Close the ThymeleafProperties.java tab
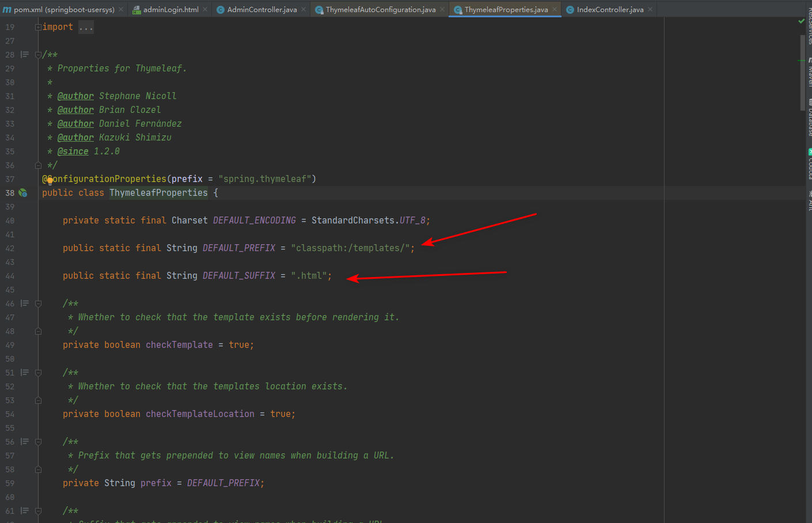This screenshot has width=812, height=523. pyautogui.click(x=555, y=9)
